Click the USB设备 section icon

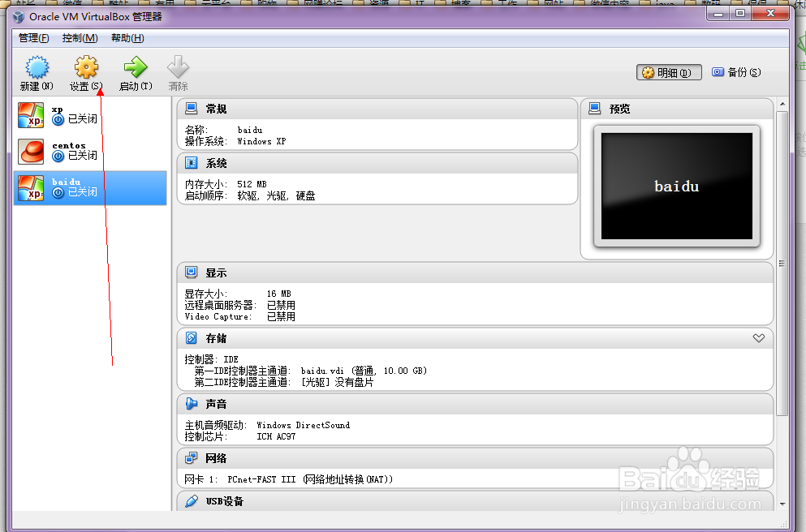point(190,501)
